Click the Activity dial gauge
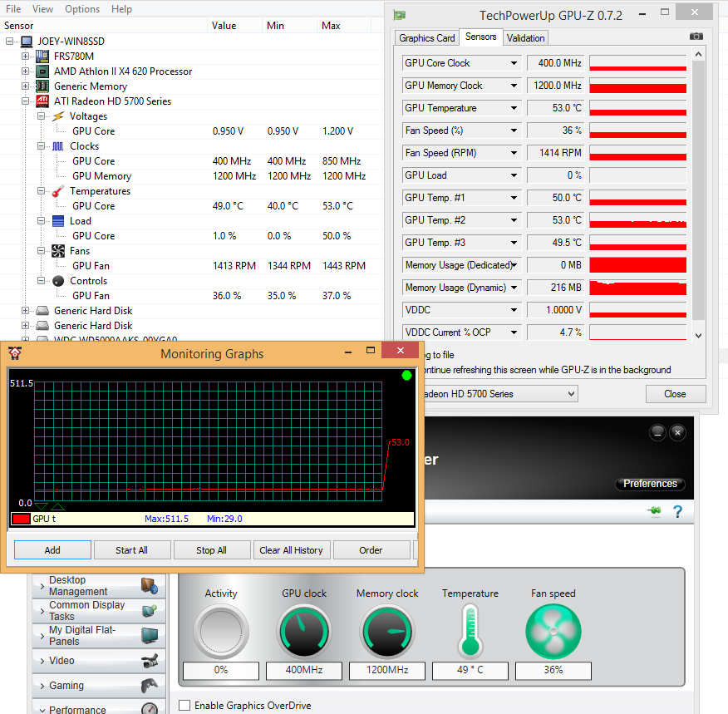 click(221, 632)
